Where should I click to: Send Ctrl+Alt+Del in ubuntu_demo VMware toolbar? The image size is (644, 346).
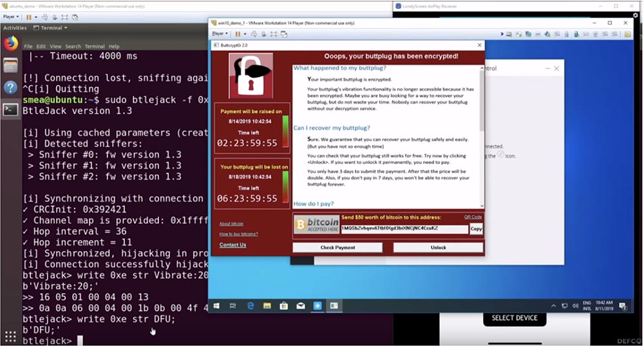tap(45, 17)
